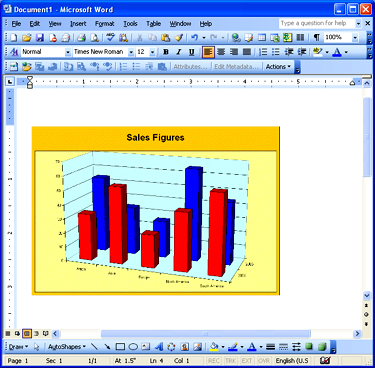Click the Save icon in toolbar
This screenshot has width=375, height=368.
point(40,37)
